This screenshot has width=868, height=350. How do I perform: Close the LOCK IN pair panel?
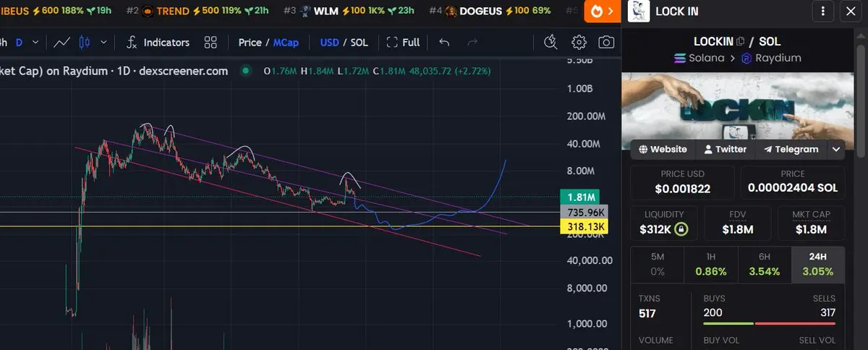850,11
